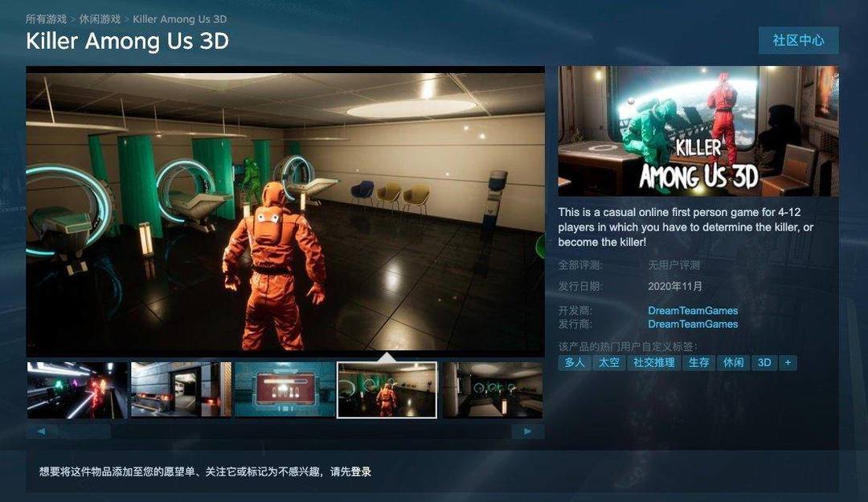Select the 生存 tag
The width and height of the screenshot is (868, 502).
pos(698,363)
